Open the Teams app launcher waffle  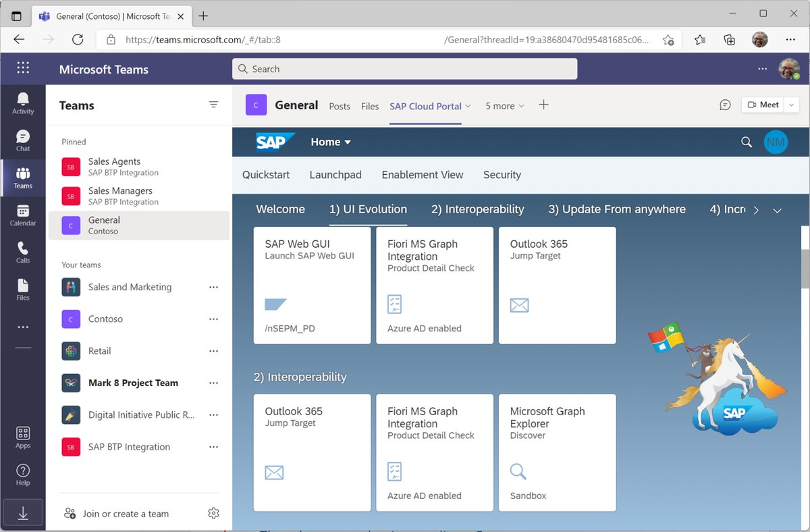(23, 68)
